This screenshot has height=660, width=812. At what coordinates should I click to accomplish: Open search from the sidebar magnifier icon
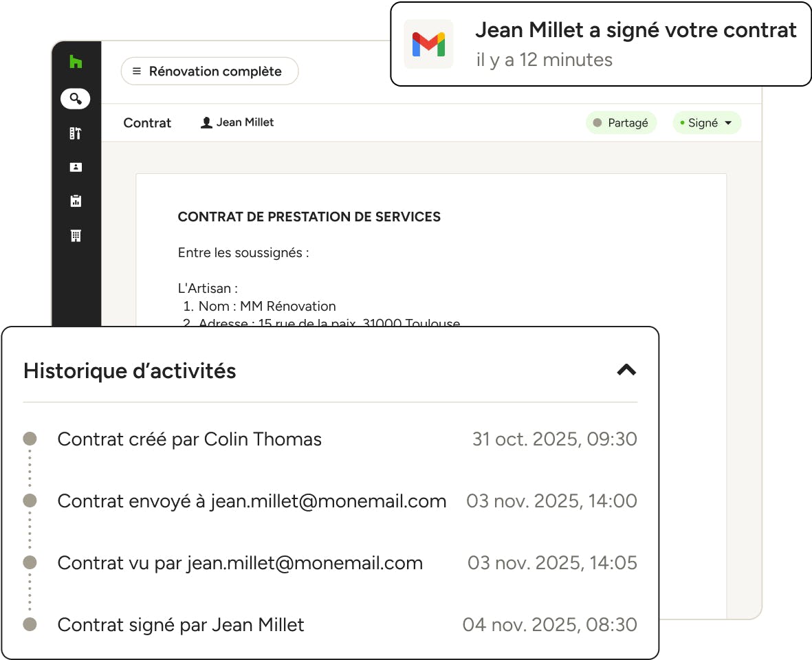point(76,99)
